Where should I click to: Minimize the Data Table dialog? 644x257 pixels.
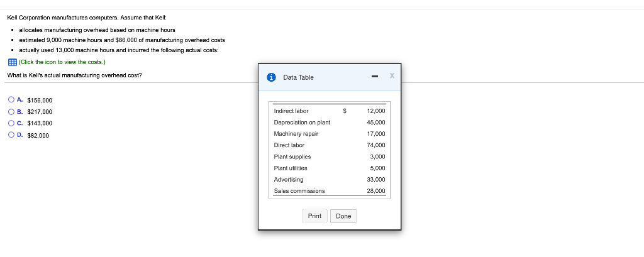click(x=375, y=77)
